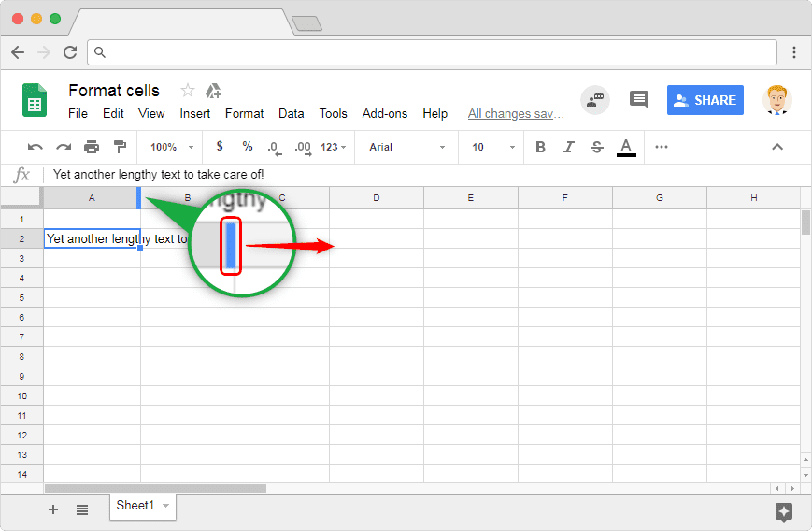Print the spreadsheet using printer icon
Viewport: 812px width, 531px height.
click(x=92, y=147)
